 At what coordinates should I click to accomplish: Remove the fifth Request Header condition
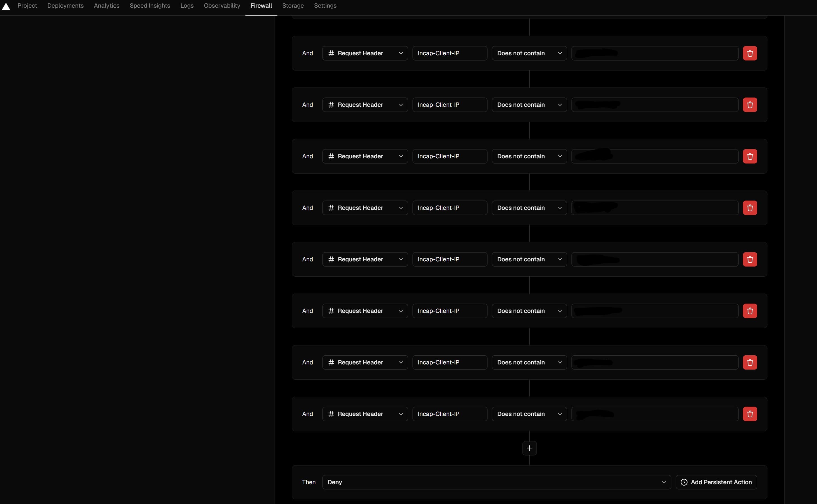[750, 259]
